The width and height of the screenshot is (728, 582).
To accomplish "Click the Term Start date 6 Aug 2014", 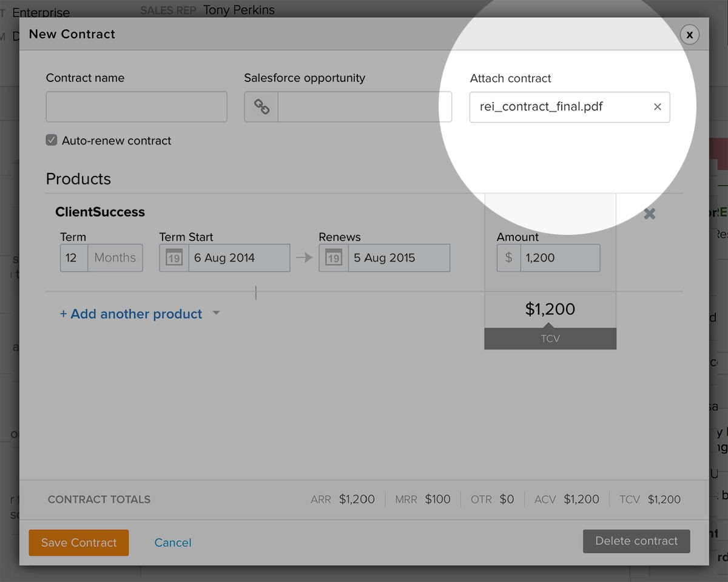I will (x=239, y=257).
